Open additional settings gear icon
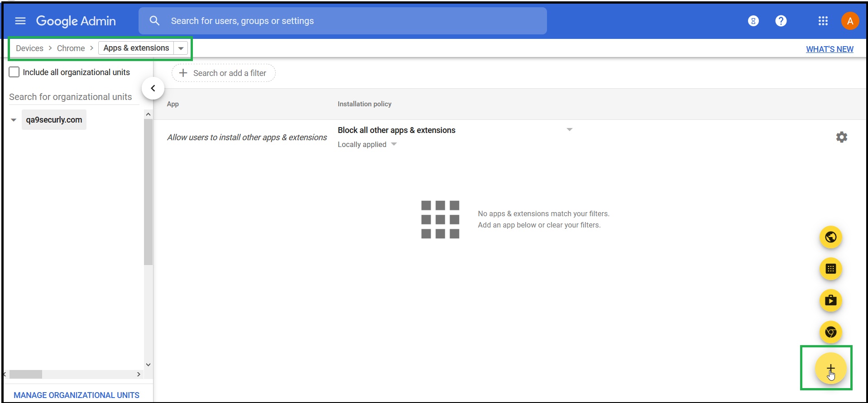 [x=842, y=137]
